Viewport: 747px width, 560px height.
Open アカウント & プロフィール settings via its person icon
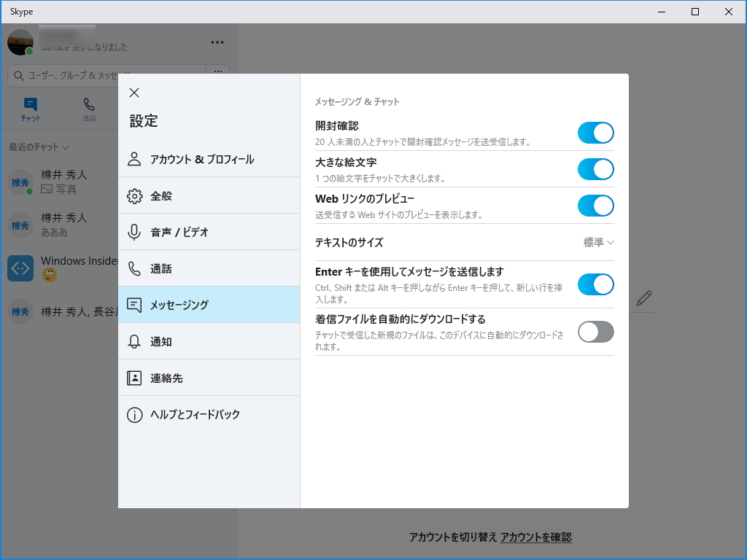tap(135, 157)
